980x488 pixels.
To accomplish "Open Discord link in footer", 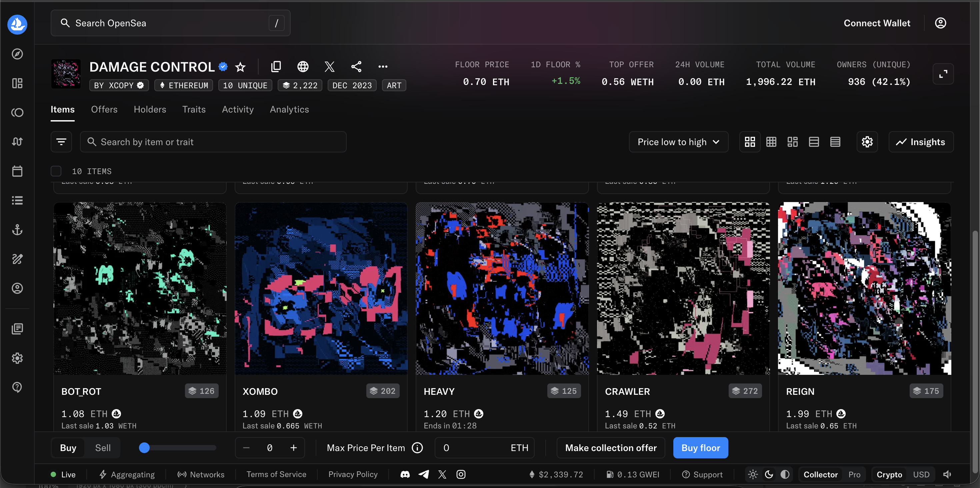I will pyautogui.click(x=405, y=474).
